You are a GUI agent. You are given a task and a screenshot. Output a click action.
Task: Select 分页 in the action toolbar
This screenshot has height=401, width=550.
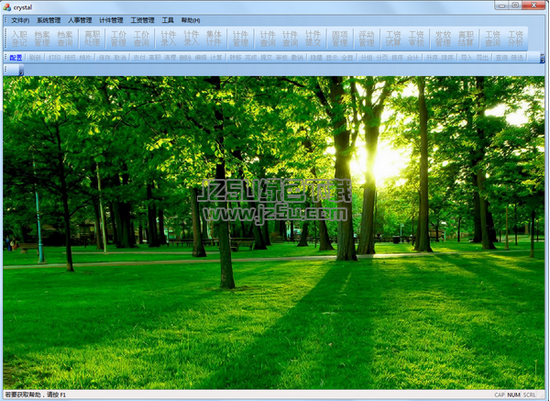click(x=382, y=58)
